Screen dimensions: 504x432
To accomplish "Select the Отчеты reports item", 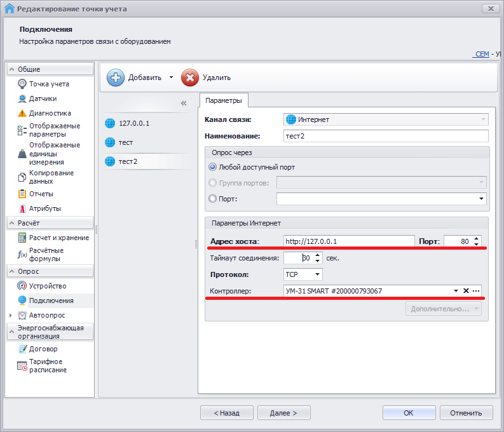I will coord(41,194).
